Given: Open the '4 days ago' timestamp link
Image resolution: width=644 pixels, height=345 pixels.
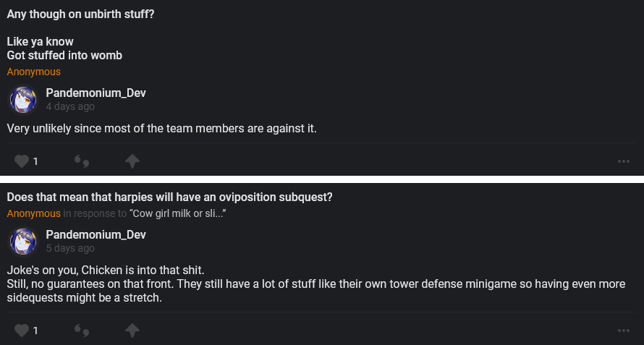Looking at the screenshot, I should coord(70,106).
